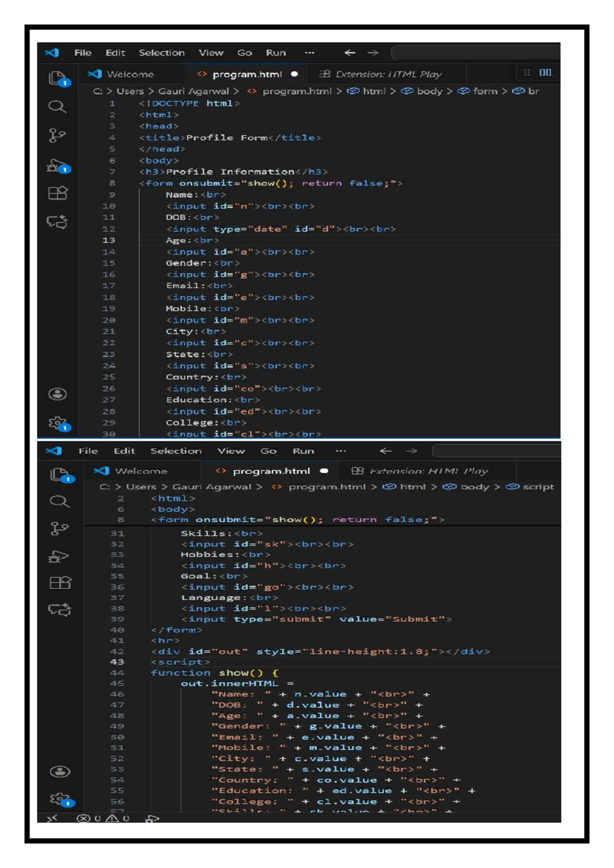This screenshot has height=868, width=614.
Task: Open Source Control in bottom VS Code window
Action: coord(59,529)
